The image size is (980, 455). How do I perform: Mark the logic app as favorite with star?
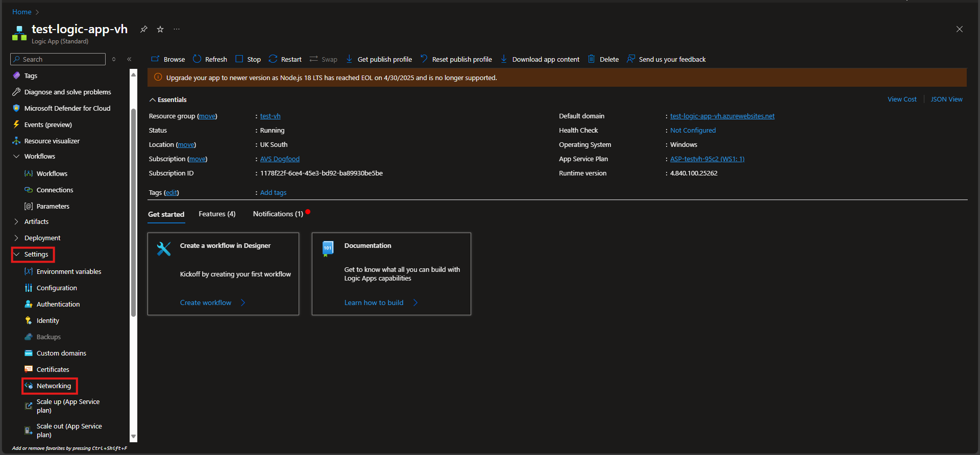(x=160, y=30)
